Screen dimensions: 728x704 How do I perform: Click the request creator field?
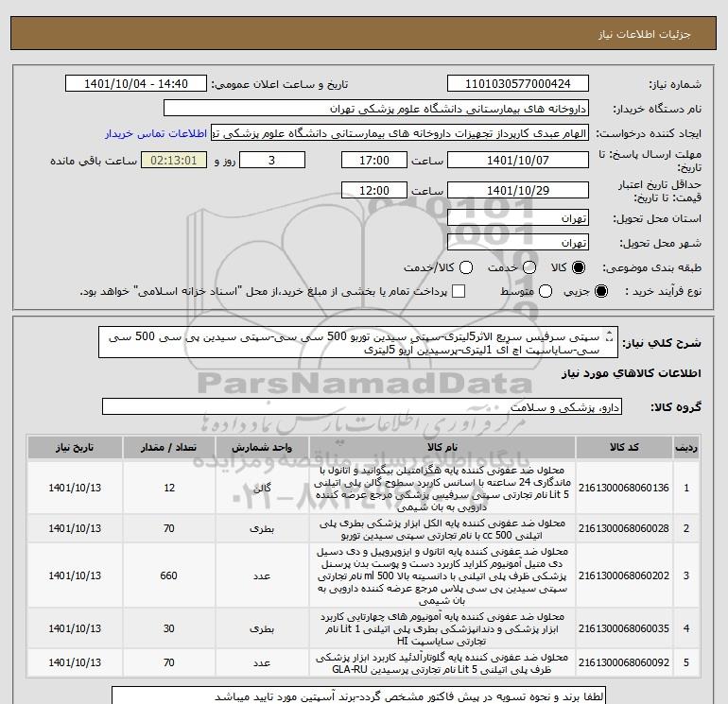pyautogui.click(x=400, y=133)
